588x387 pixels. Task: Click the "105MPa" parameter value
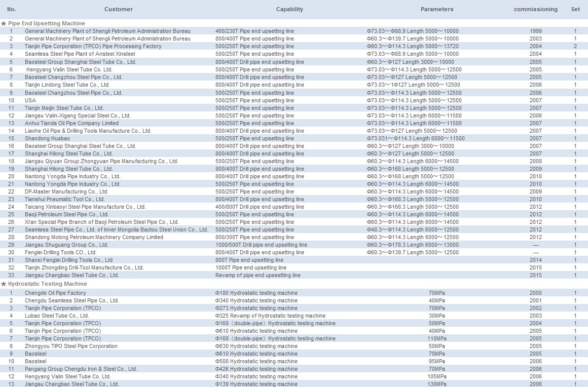point(437,376)
